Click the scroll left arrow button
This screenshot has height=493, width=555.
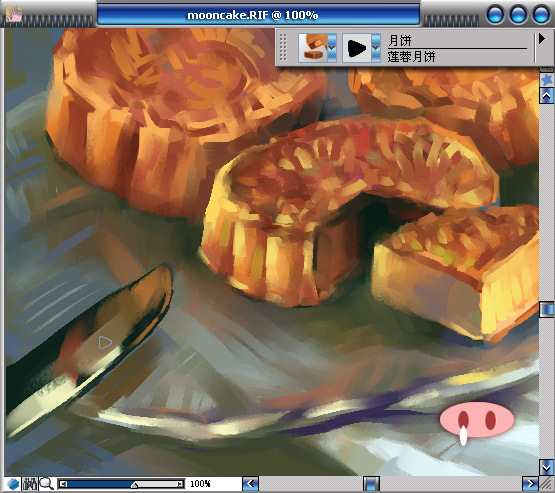(x=251, y=484)
